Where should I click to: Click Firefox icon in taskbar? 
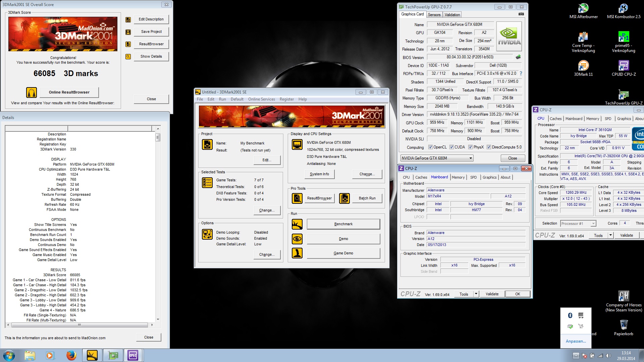(71, 355)
